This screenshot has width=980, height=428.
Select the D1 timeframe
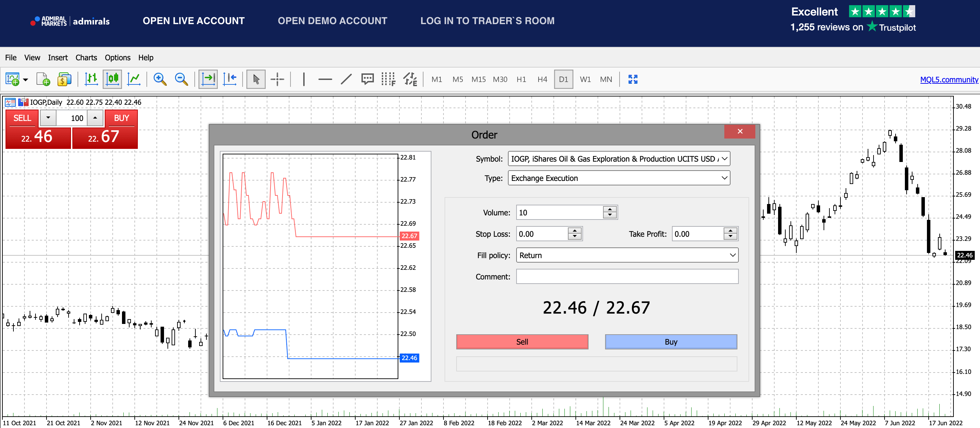tap(563, 80)
